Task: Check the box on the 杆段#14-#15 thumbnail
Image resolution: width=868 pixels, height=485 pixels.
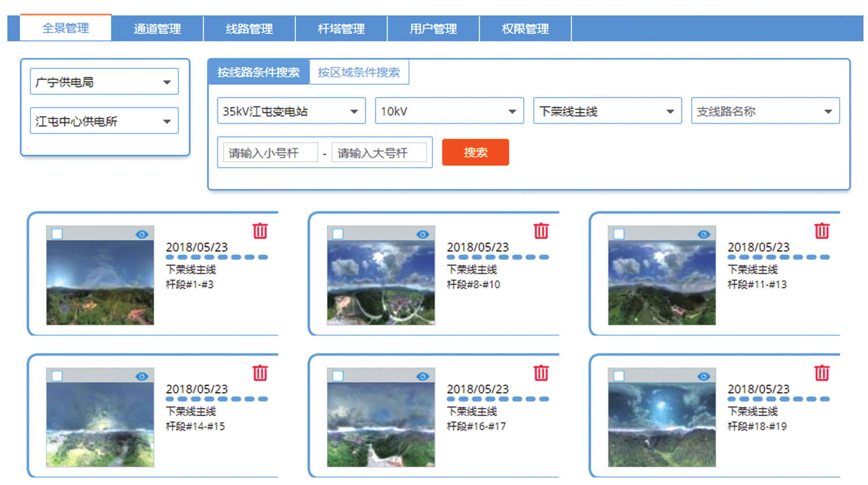Action: 57,376
